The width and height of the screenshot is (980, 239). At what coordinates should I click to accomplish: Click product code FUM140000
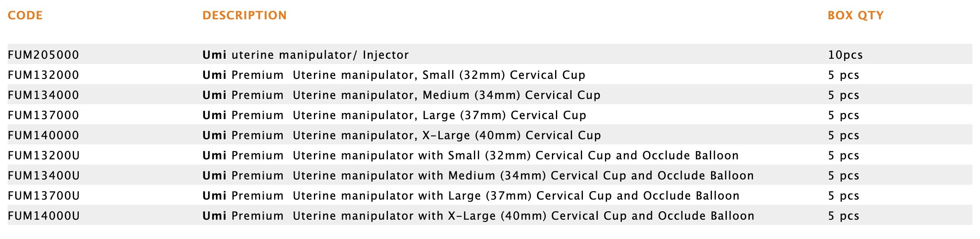[x=43, y=135]
